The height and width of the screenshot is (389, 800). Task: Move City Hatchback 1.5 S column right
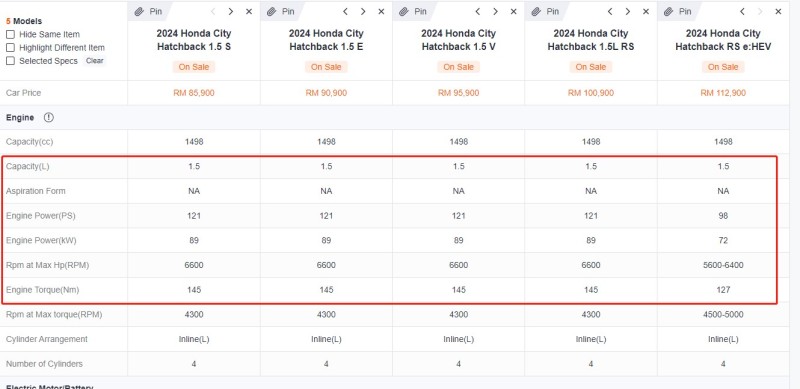[x=231, y=11]
